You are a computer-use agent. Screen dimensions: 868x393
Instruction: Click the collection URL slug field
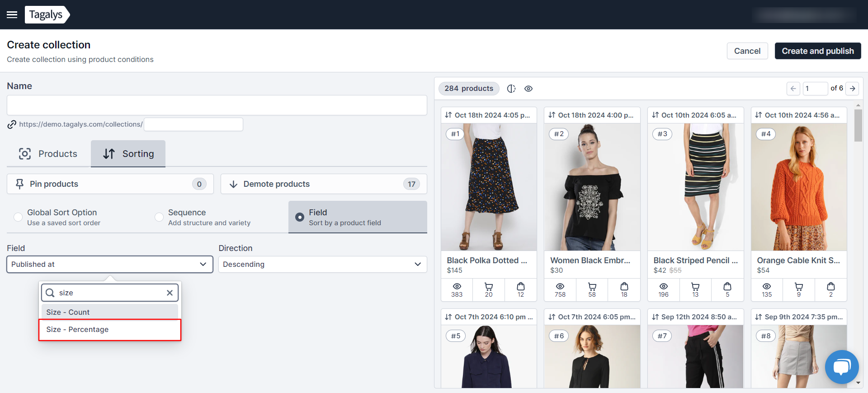click(193, 124)
